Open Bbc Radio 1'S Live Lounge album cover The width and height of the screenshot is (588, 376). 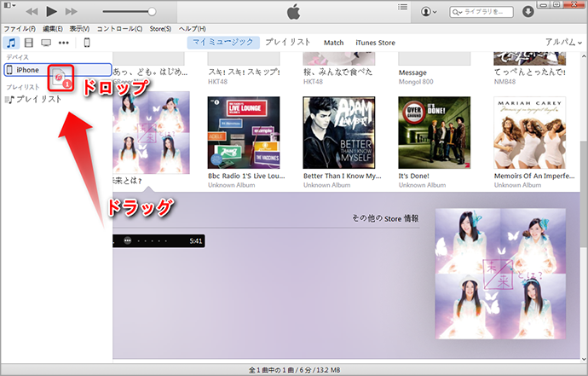244,132
